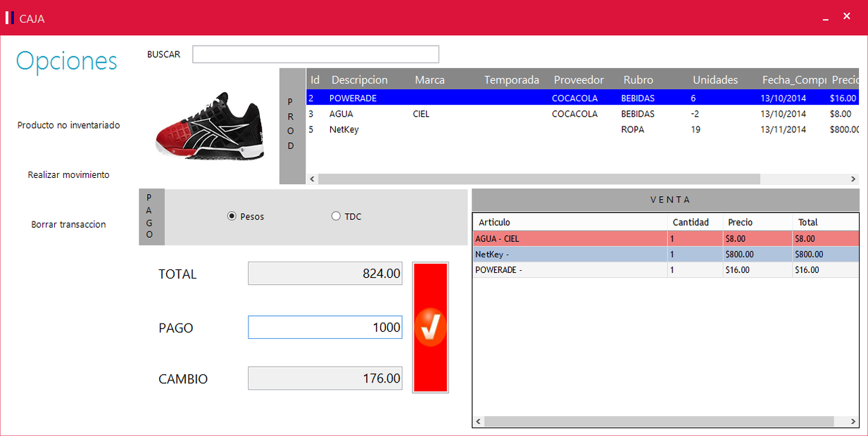Click the sale list horizontal scrollbar thumb
This screenshot has height=436, width=868.
659,421
